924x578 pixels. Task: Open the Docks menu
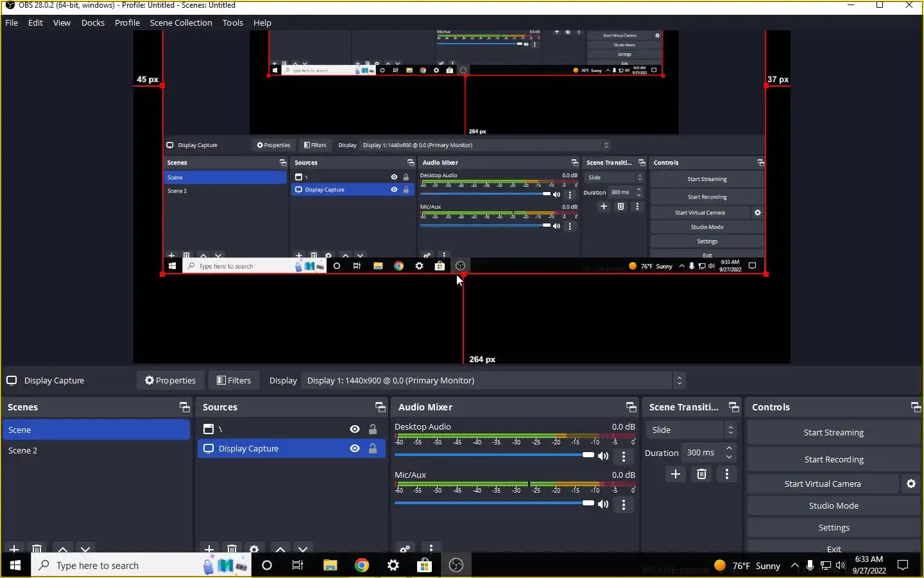(x=93, y=22)
